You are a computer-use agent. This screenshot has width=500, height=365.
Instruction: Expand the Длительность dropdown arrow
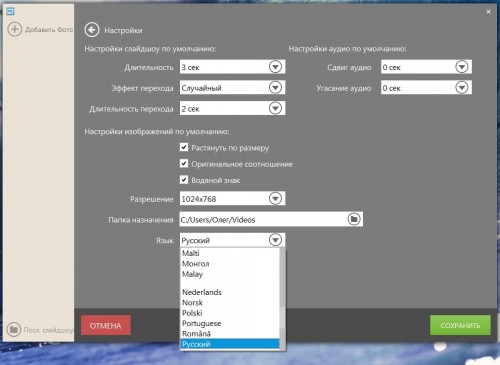click(x=275, y=67)
